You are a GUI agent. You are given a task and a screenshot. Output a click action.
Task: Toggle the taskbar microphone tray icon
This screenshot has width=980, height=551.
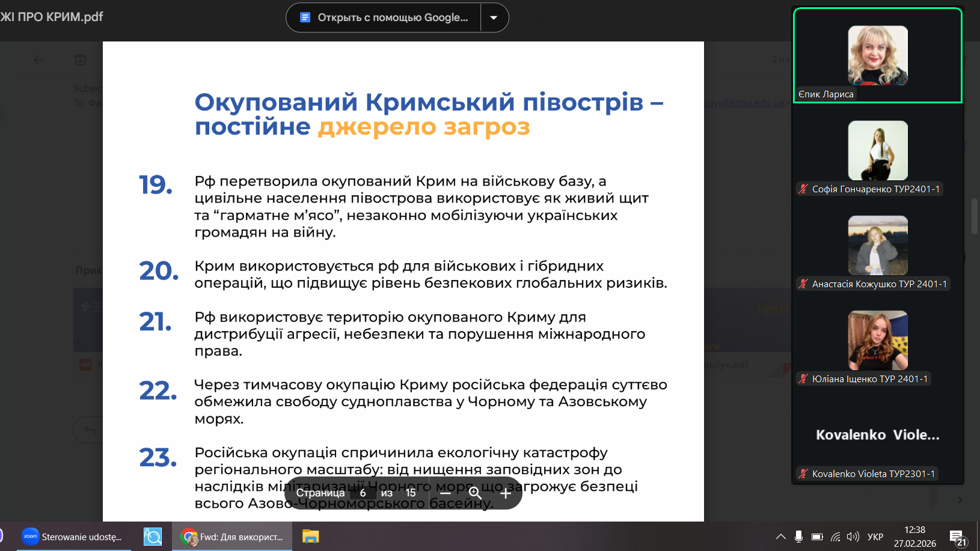pos(798,537)
